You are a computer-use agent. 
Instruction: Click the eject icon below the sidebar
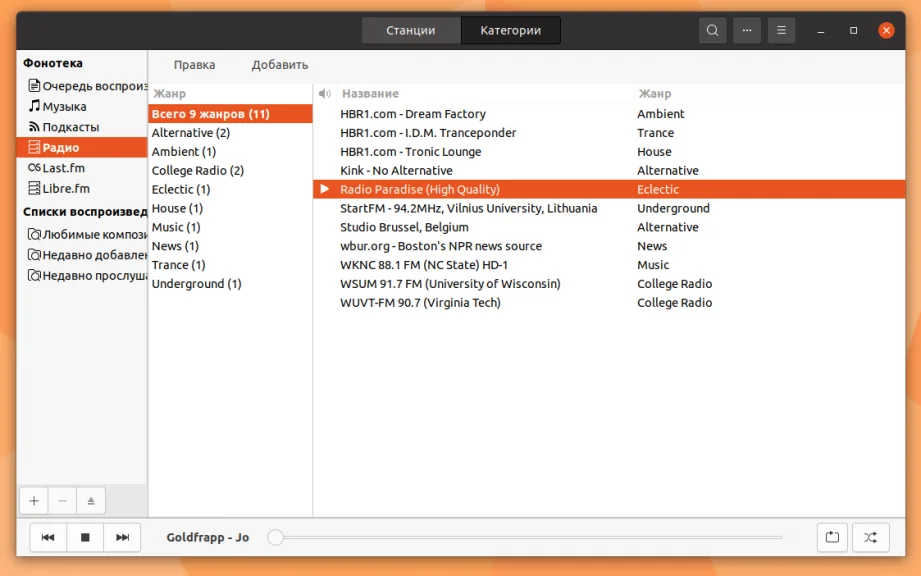pos(90,500)
